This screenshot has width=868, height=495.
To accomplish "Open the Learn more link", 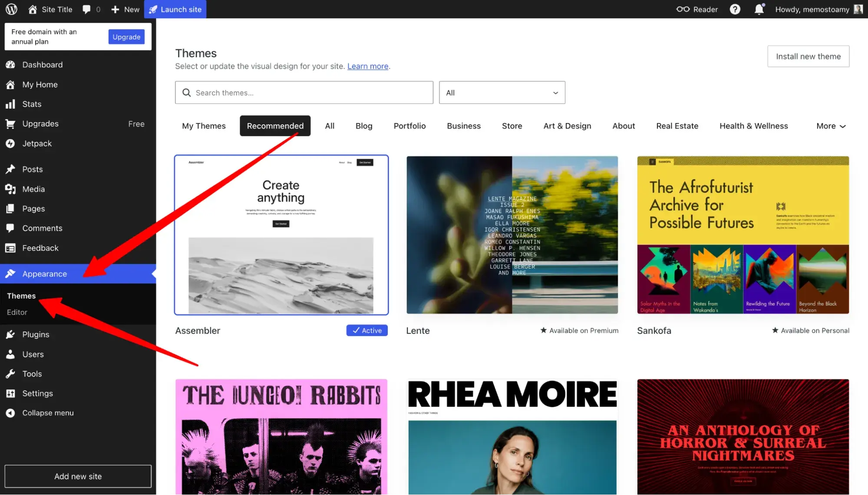I will pos(367,66).
